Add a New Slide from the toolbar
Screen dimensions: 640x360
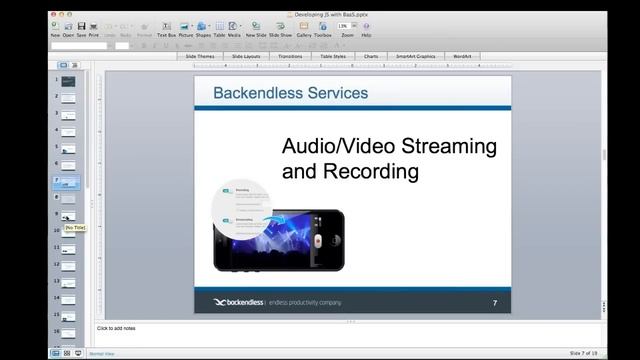(256, 27)
